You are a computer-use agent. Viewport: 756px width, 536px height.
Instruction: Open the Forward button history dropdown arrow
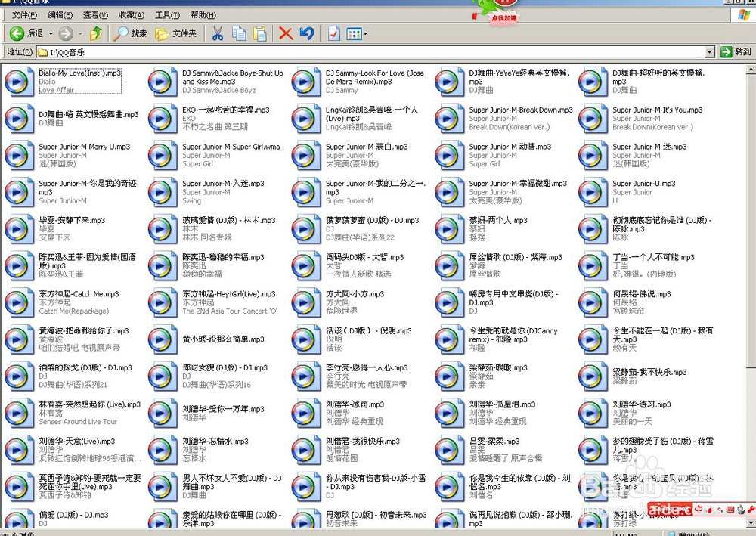81,34
